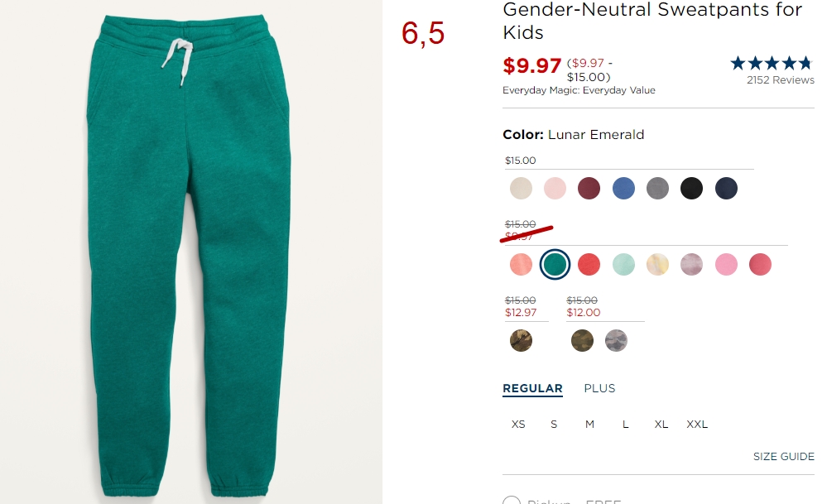Choose the light pink color swatch
The width and height of the screenshot is (827, 504).
click(x=555, y=188)
